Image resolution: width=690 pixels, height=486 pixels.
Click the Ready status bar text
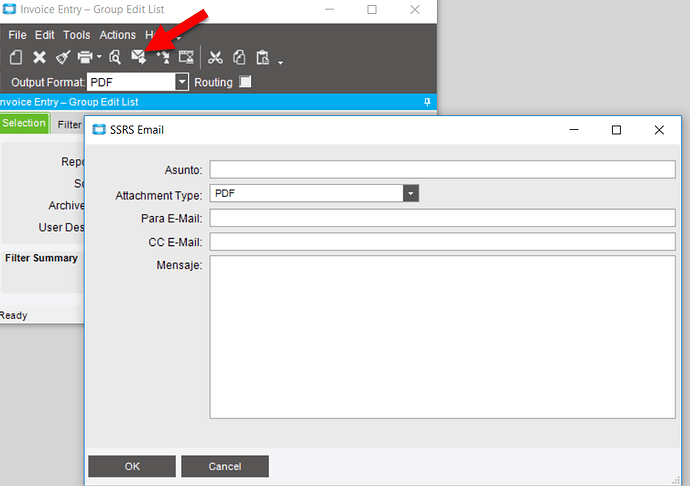[14, 315]
